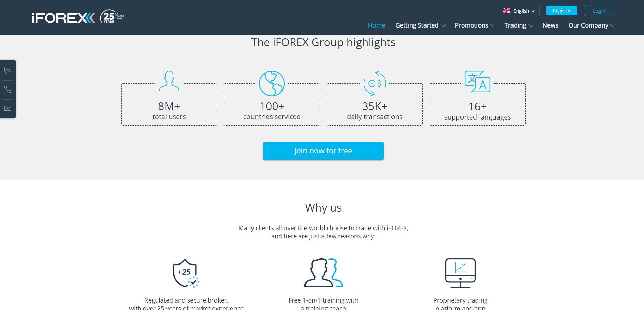
Task: Click the translation languages icon
Action: coord(477,81)
